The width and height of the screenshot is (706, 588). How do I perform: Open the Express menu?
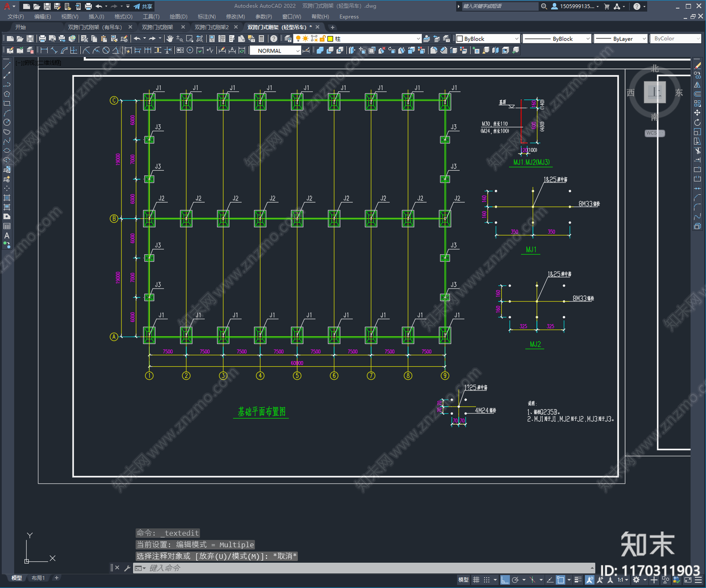[349, 17]
